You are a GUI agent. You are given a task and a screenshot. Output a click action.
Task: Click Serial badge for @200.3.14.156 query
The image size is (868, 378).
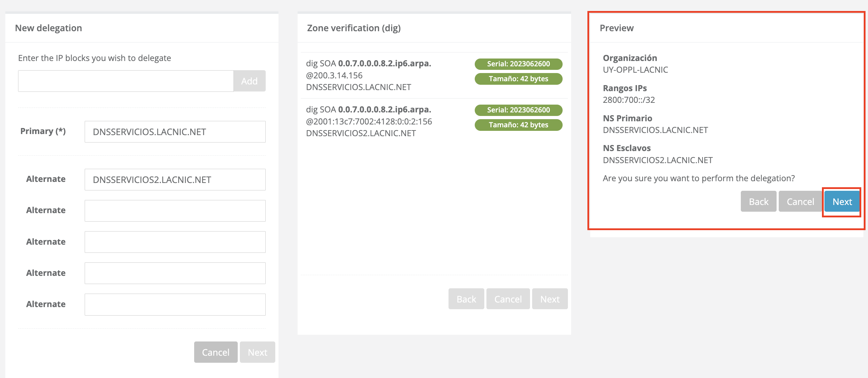coord(518,64)
